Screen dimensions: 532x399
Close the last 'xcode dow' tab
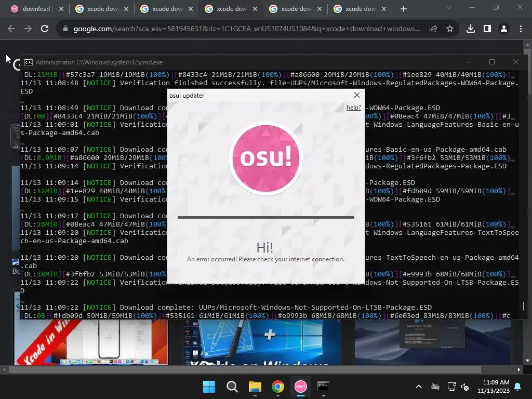pos(384,9)
